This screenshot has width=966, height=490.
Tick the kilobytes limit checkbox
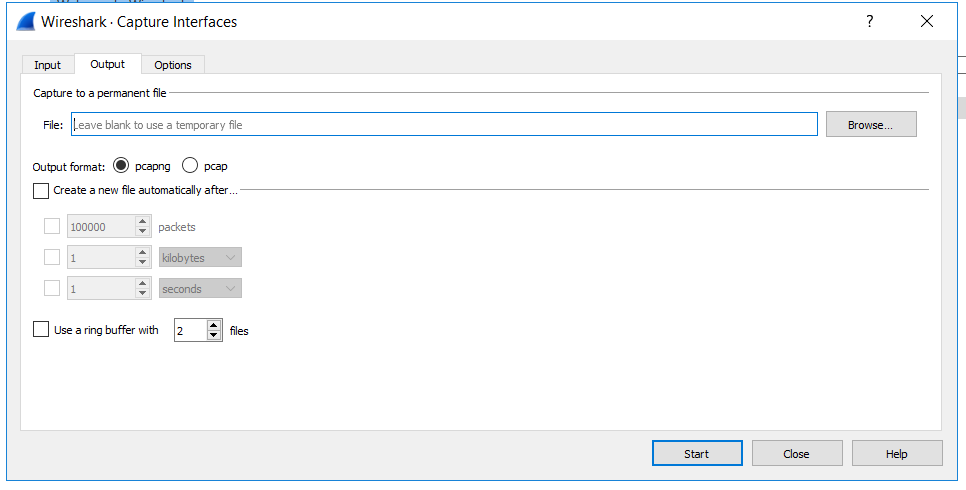point(52,257)
